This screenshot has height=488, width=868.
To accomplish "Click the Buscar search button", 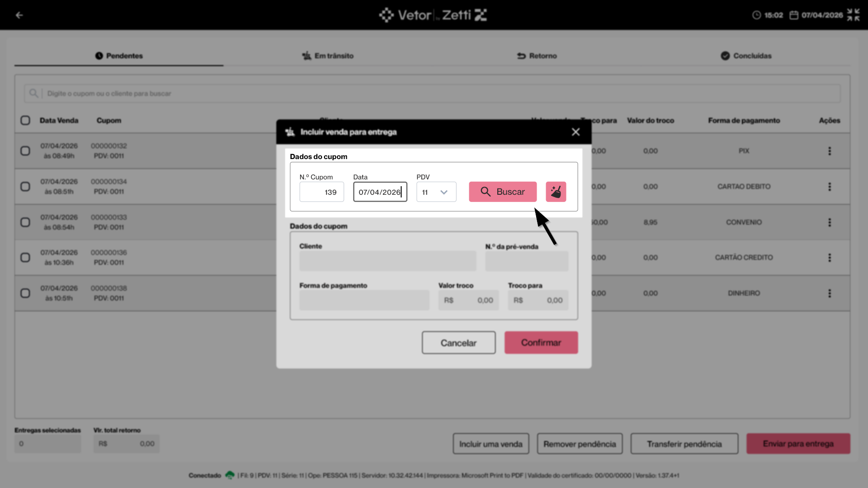I will (503, 192).
